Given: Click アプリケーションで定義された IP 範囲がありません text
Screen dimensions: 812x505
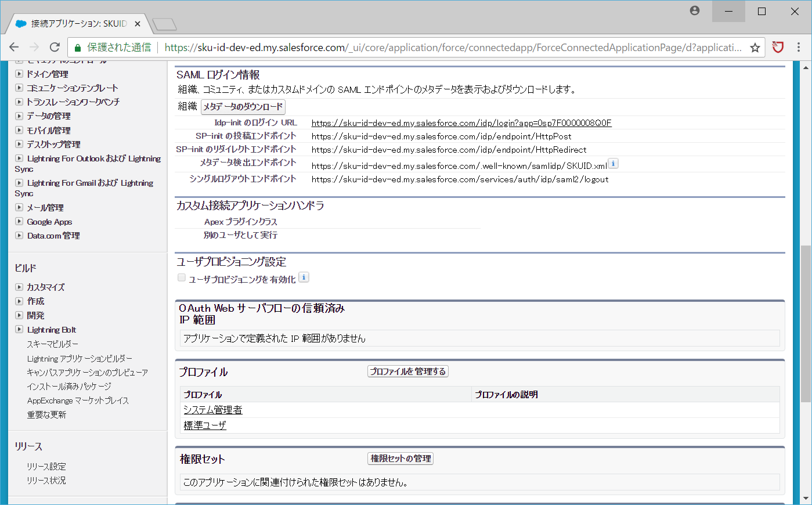Looking at the screenshot, I should 275,338.
